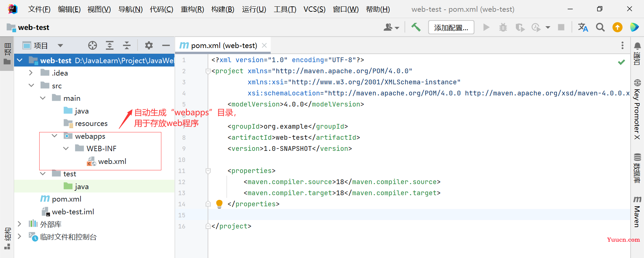The image size is (644, 258).
Task: Fold the project tag at line 2
Action: click(x=208, y=71)
